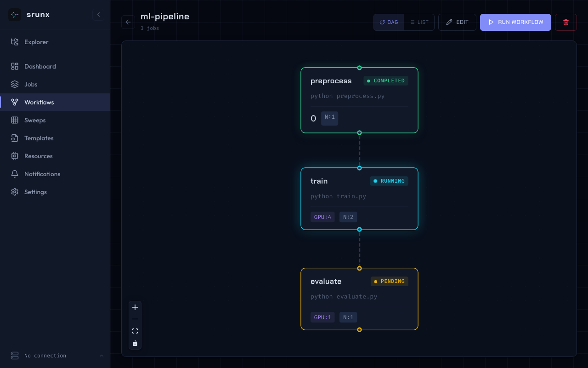Click the fit view icon
Screen dimensions: 588x368
coord(135,331)
